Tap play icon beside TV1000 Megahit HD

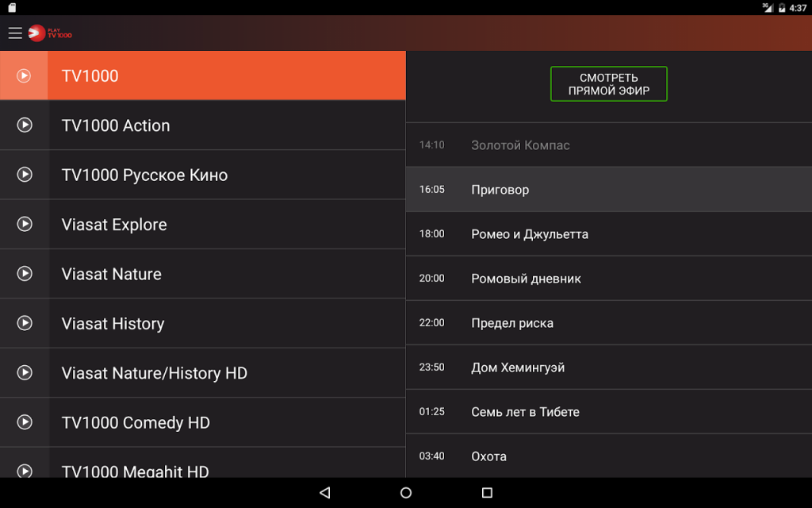(25, 470)
